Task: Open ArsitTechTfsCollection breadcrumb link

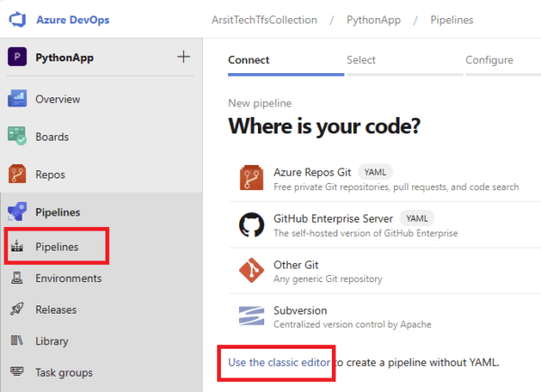Action: pyautogui.click(x=264, y=20)
